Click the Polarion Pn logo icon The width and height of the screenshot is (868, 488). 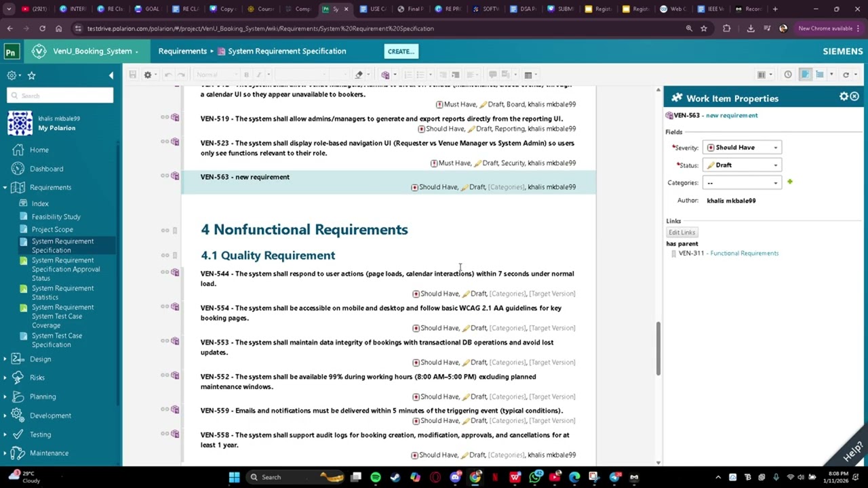click(x=11, y=52)
